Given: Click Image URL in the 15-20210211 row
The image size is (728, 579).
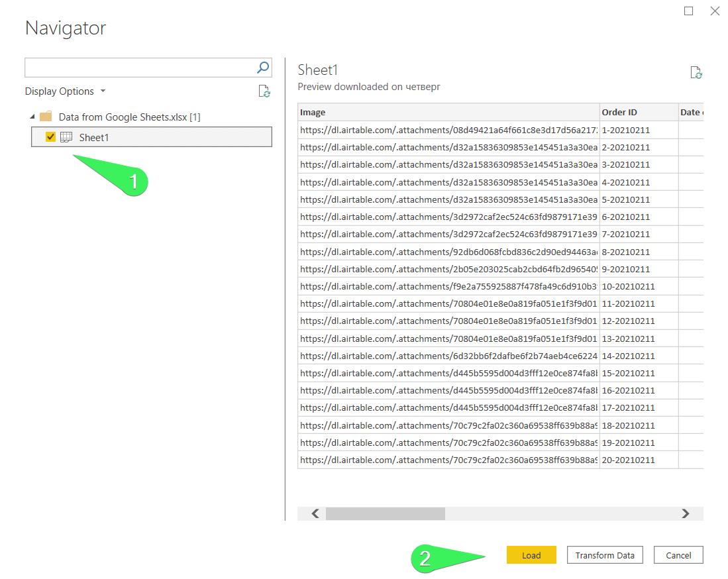Looking at the screenshot, I should click(x=448, y=373).
